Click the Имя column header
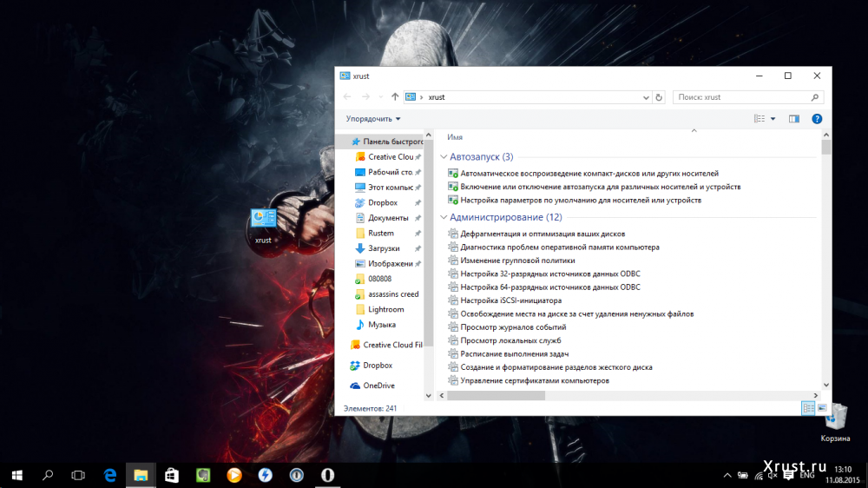868x488 pixels. (455, 137)
